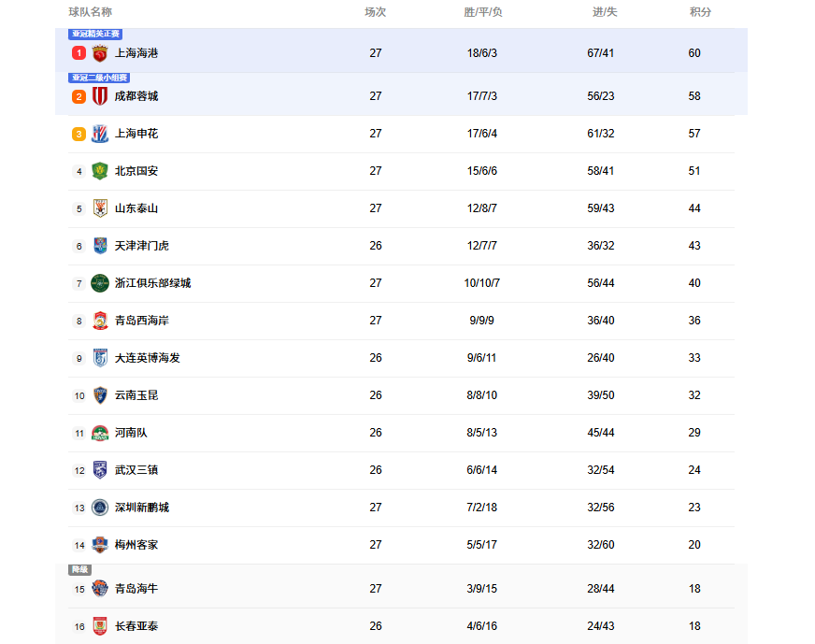Click the Zhejiang (浙江俱乐部绿城) team crest
This screenshot has height=644, width=815.
(100, 283)
